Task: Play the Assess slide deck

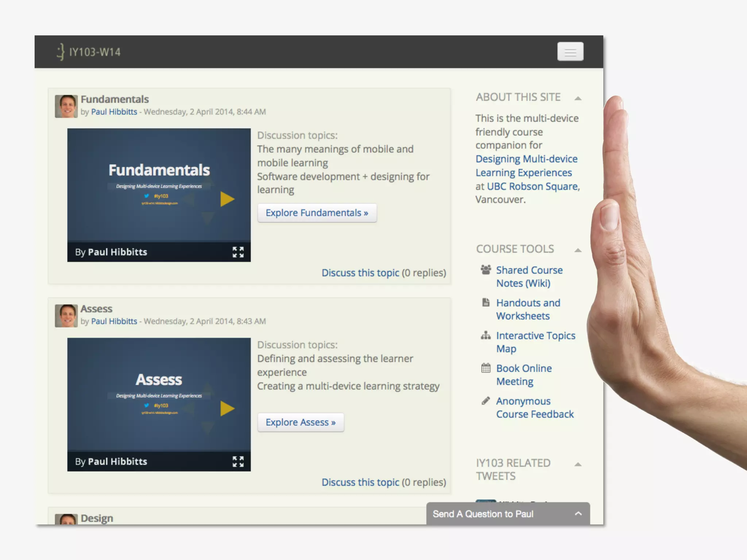Action: (227, 409)
